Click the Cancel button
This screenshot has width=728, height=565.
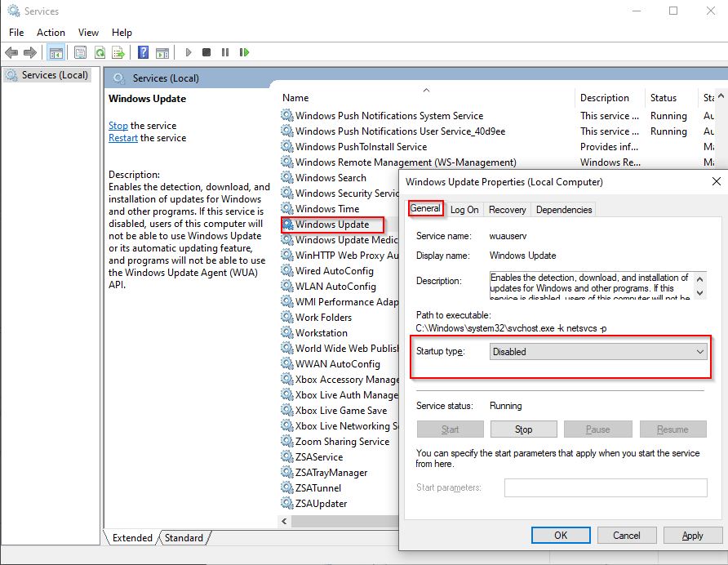(626, 536)
